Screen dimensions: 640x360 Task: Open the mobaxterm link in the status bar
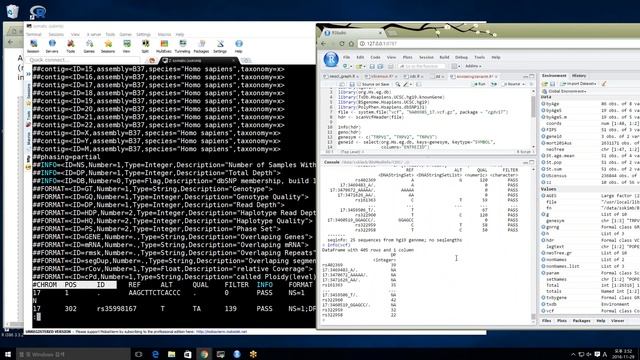(x=222, y=332)
